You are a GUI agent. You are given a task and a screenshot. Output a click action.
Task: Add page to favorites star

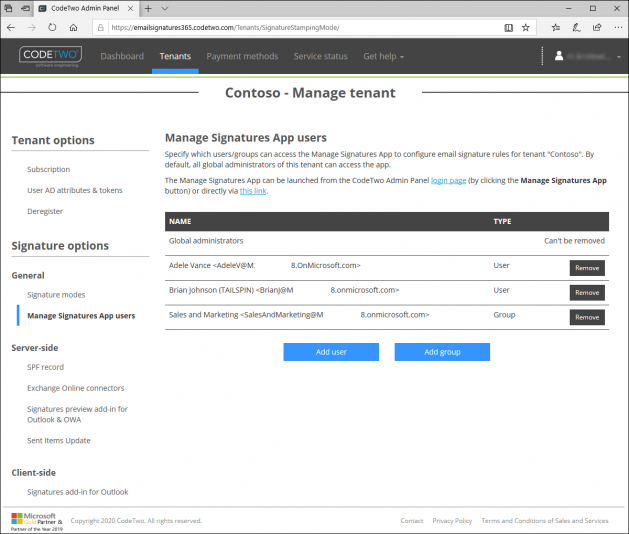pos(526,28)
